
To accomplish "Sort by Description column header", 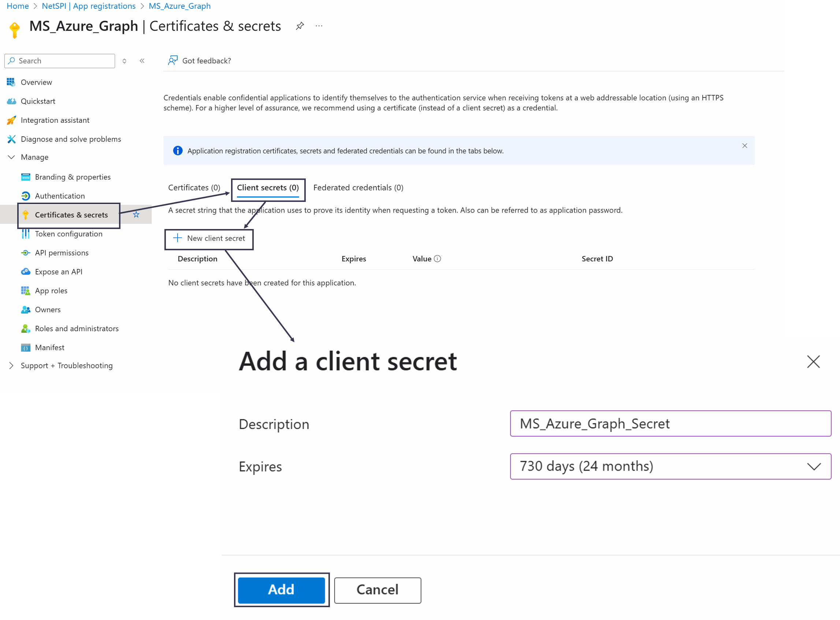I will [x=198, y=259].
